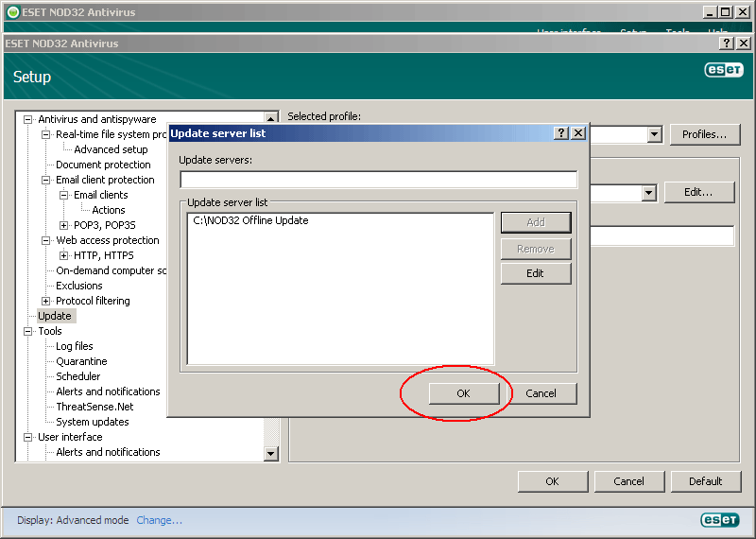Image resolution: width=756 pixels, height=539 pixels.
Task: Select On-demand computer scan tree item
Action: 112,270
